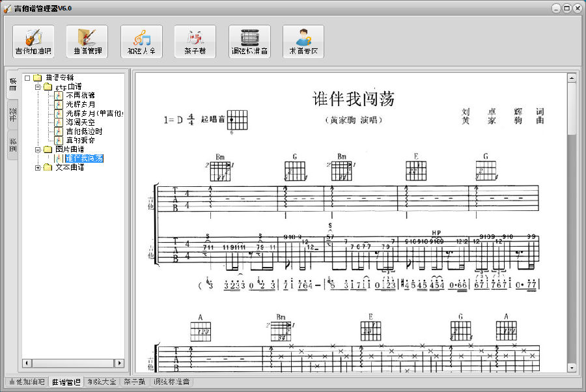Expand the 文本曲谱 folder

point(38,167)
